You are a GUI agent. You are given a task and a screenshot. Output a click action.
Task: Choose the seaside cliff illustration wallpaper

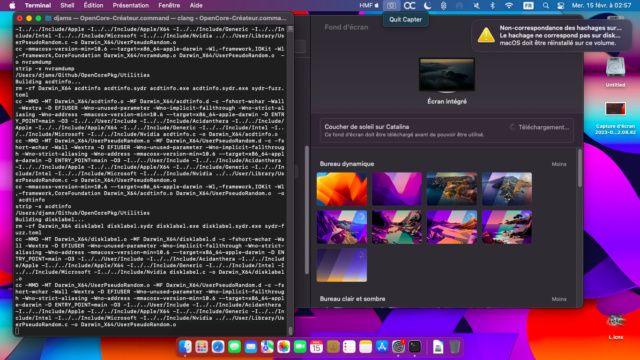[x=507, y=227]
